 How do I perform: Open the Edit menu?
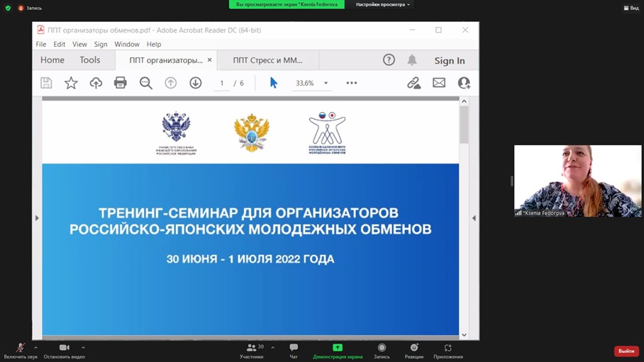click(59, 44)
